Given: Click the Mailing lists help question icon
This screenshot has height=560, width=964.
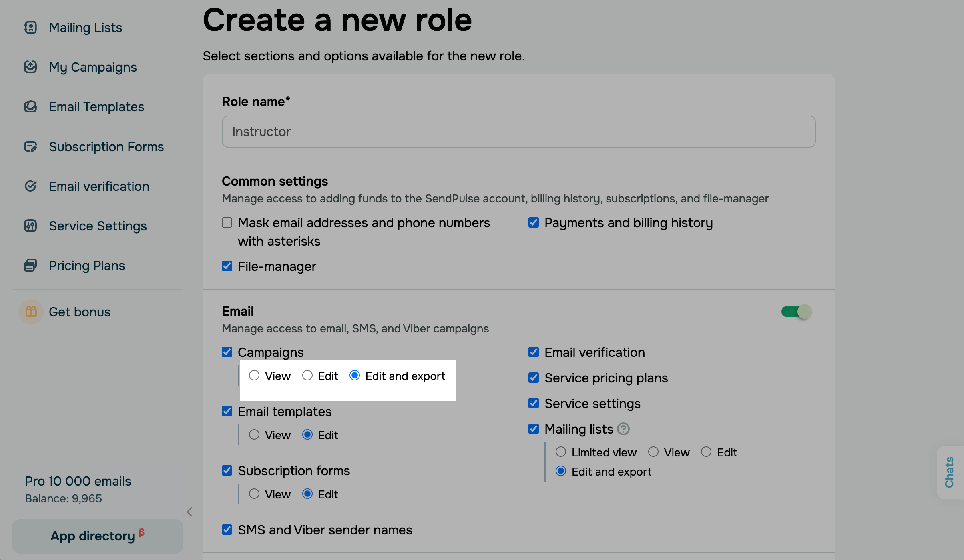Looking at the screenshot, I should pyautogui.click(x=623, y=429).
